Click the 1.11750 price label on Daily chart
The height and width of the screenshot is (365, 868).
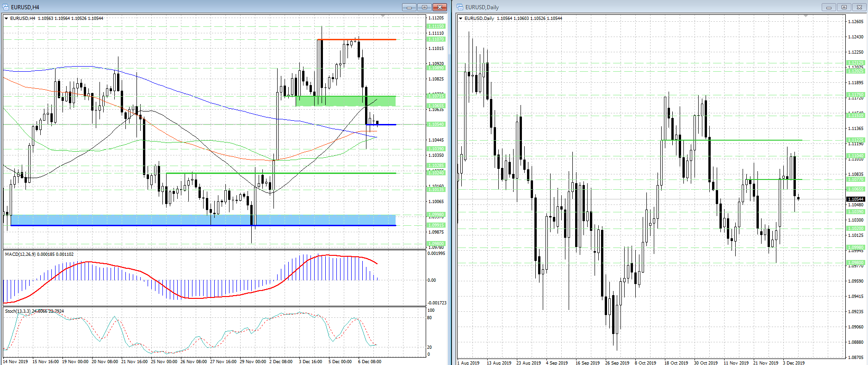pyautogui.click(x=856, y=94)
